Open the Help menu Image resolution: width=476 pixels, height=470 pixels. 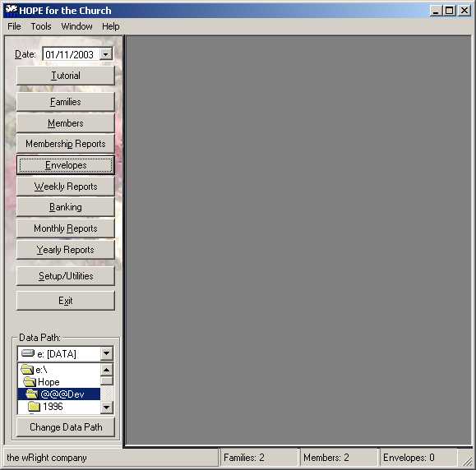[x=111, y=26]
